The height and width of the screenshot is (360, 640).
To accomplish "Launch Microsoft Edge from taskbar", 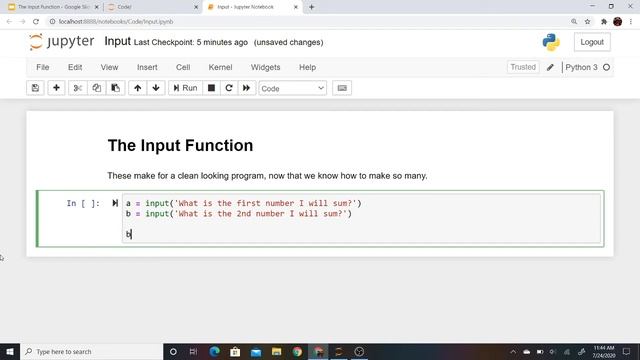I will (215, 351).
